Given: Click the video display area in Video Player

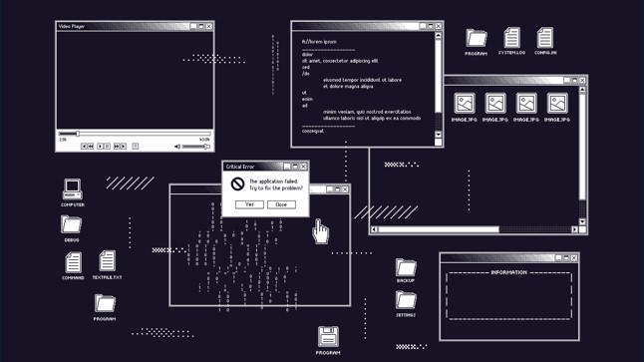Looking at the screenshot, I should (135, 80).
